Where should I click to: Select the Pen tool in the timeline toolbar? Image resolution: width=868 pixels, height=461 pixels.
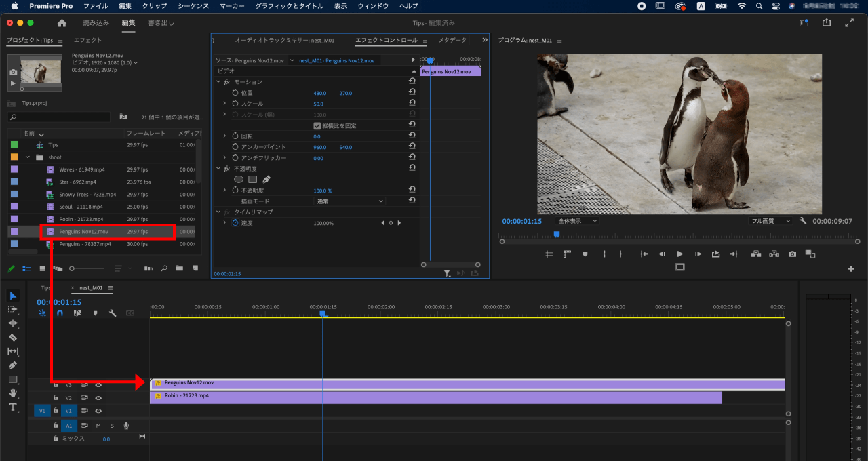(x=13, y=365)
